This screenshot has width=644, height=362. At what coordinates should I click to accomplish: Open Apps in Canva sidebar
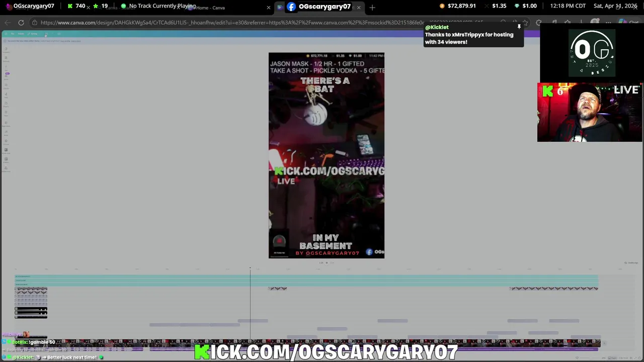[x=6, y=113]
